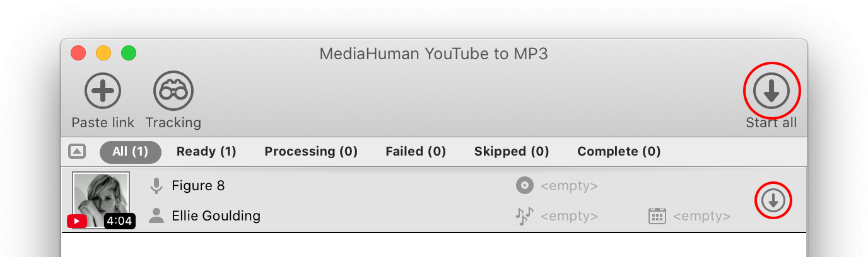Click the genre music notes icon

pos(524,216)
